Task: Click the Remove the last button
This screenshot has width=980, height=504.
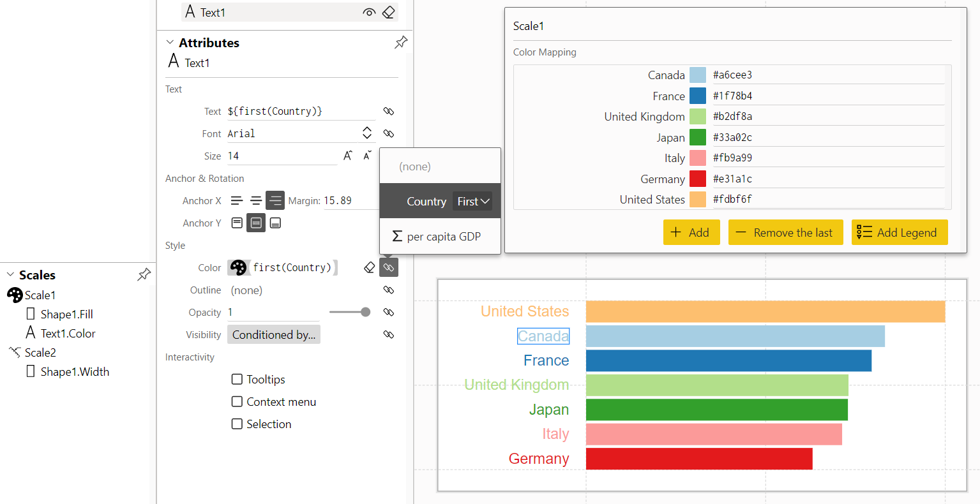Action: click(x=785, y=232)
